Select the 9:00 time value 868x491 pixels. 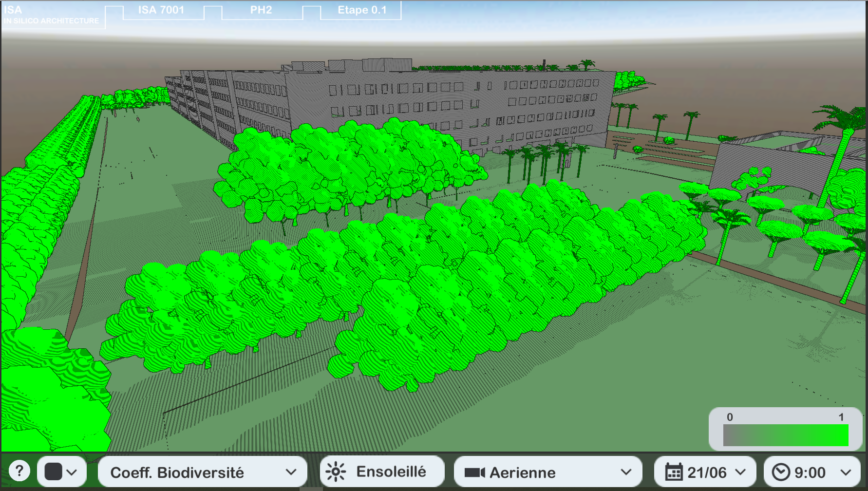click(810, 472)
